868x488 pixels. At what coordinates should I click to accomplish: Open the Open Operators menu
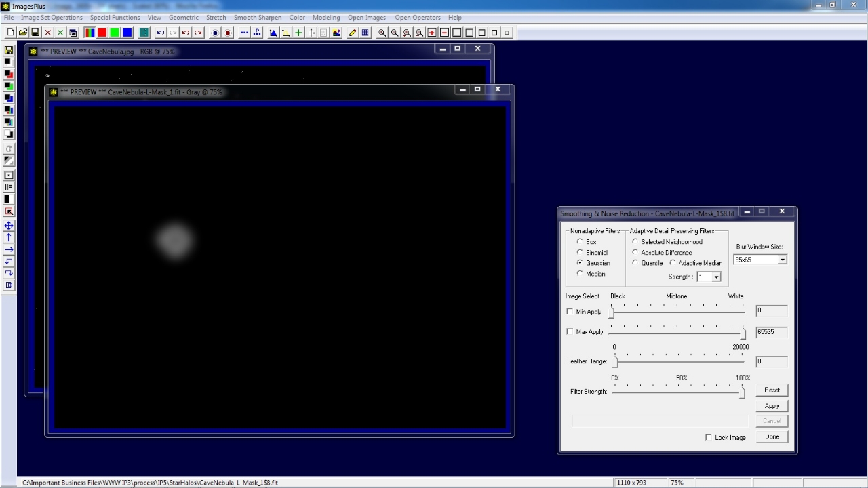pos(418,18)
